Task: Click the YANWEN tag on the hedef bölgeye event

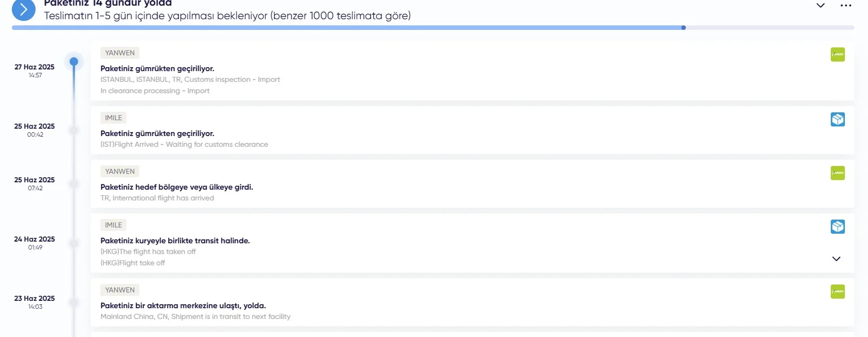Action: coord(120,172)
